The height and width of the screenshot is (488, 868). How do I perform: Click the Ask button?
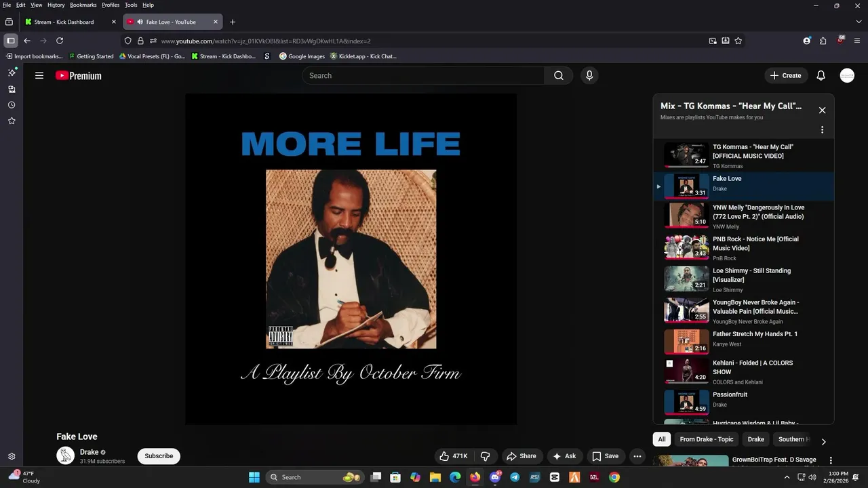(x=564, y=456)
